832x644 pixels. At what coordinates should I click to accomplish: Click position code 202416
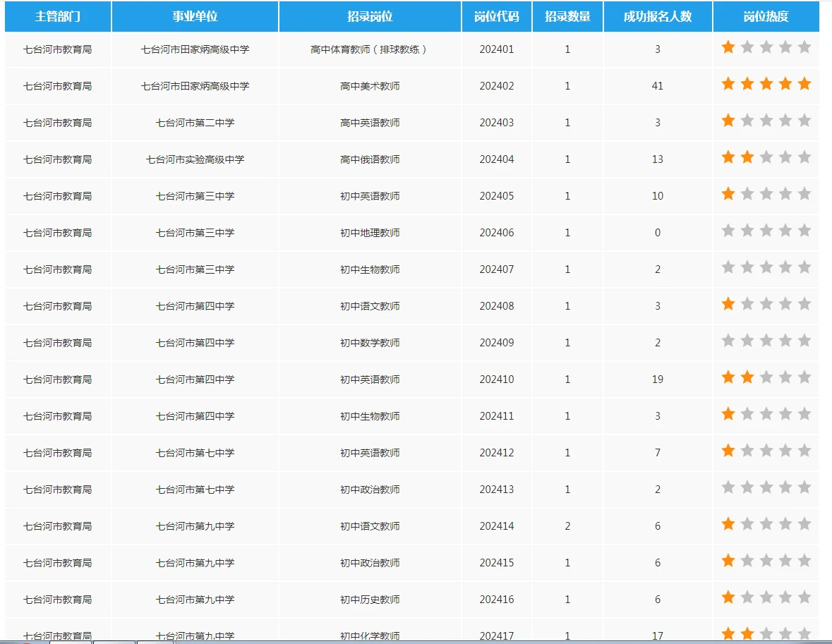pos(497,600)
